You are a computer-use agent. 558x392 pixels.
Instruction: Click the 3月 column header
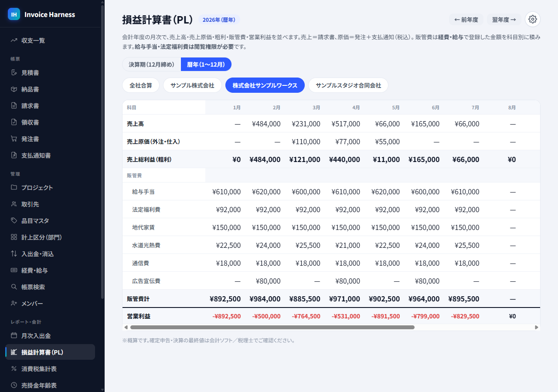click(x=316, y=108)
